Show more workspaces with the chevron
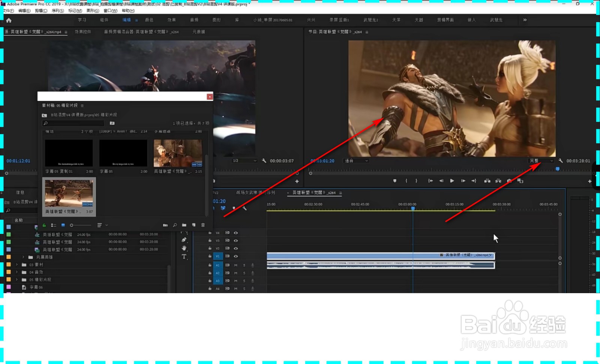 point(525,20)
